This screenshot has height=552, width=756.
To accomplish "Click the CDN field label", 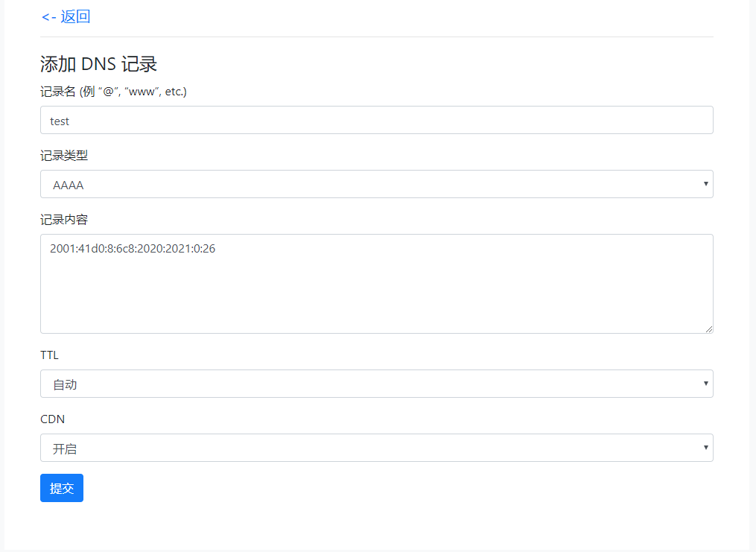I will pos(52,419).
